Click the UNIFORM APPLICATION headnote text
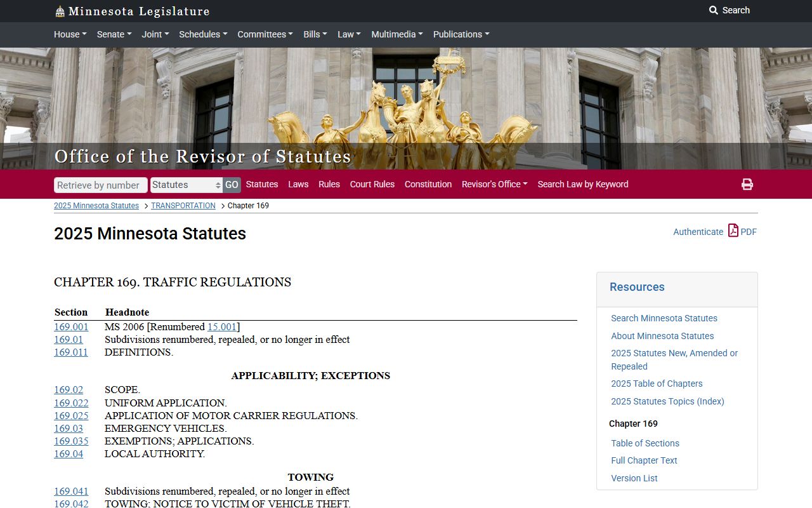Image resolution: width=812 pixels, height=508 pixels. [x=166, y=403]
